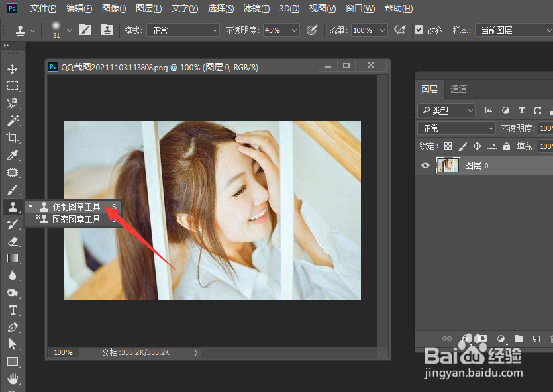
Task: Select the Path Selection tool
Action: pos(13,344)
